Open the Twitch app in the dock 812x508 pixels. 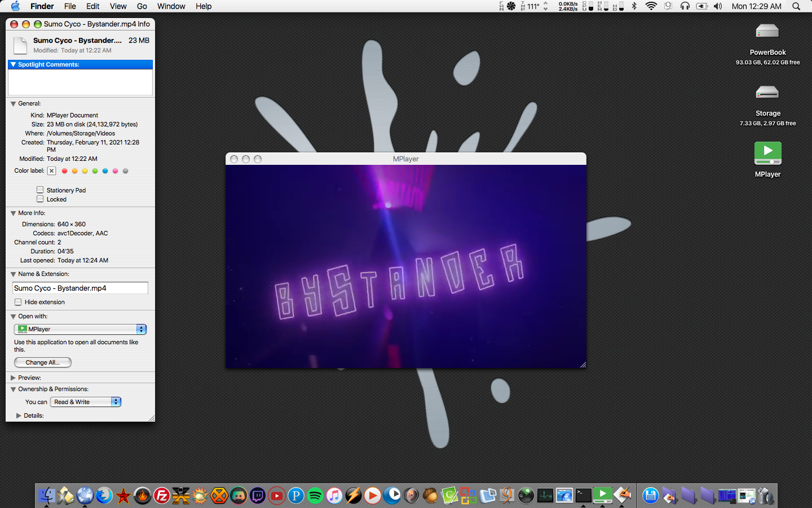(258, 496)
